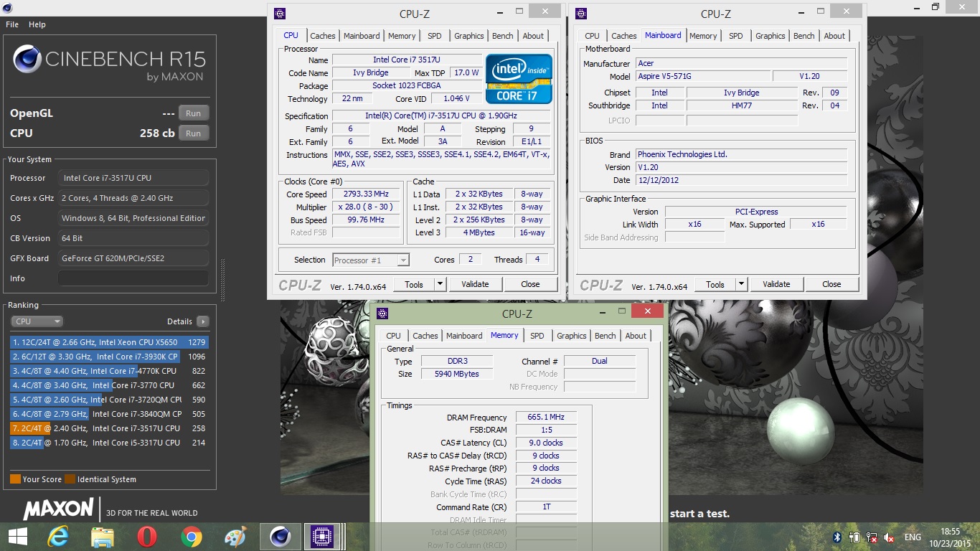Click the Info text field in Your System
The width and height of the screenshot is (980, 551).
(x=133, y=278)
